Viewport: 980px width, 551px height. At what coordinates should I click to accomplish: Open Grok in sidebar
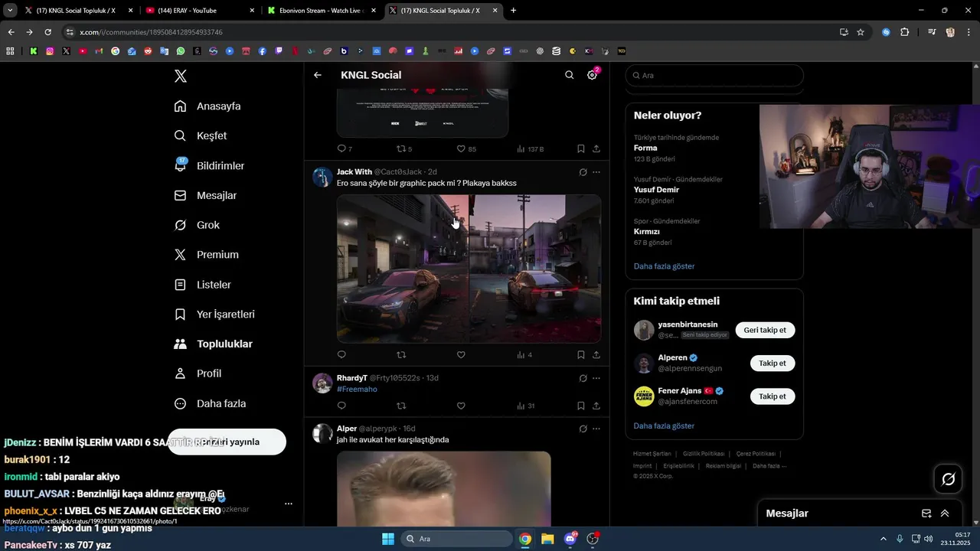coord(197,225)
